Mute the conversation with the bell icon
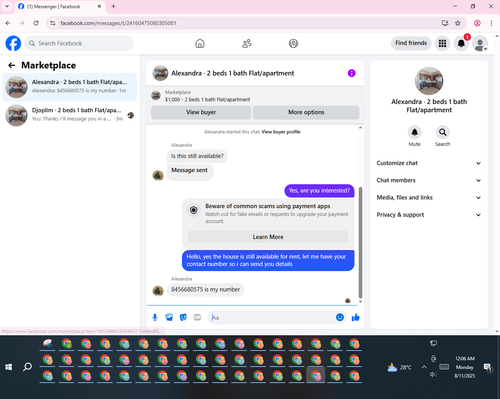 [x=414, y=132]
